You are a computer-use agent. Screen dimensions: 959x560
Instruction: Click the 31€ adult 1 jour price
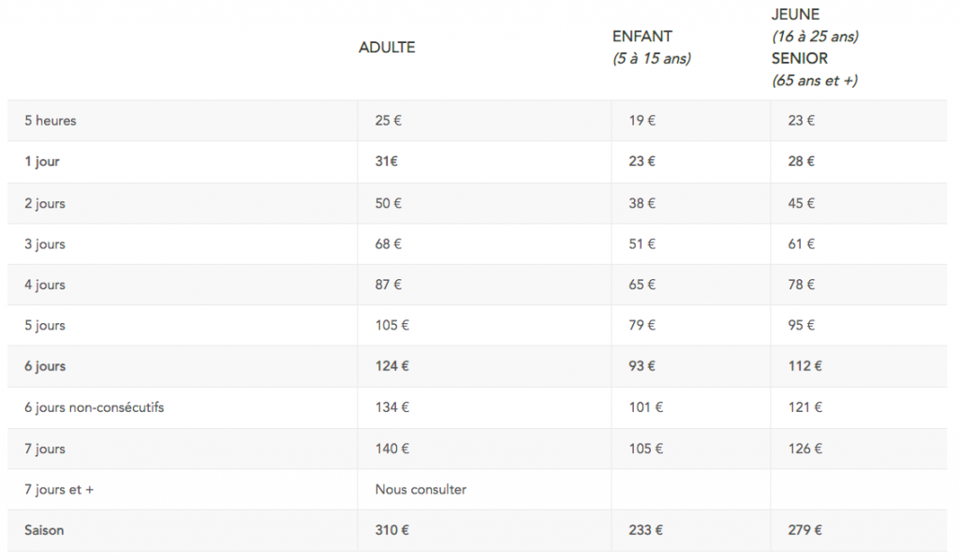click(387, 161)
